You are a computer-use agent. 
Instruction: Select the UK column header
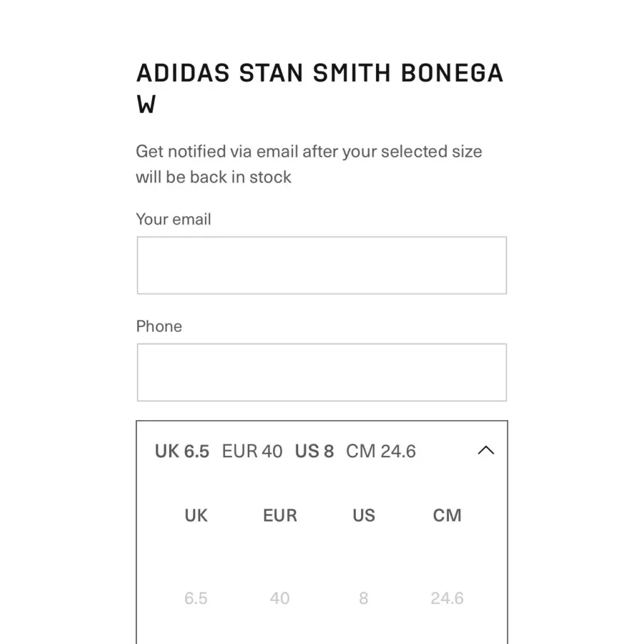tap(196, 515)
